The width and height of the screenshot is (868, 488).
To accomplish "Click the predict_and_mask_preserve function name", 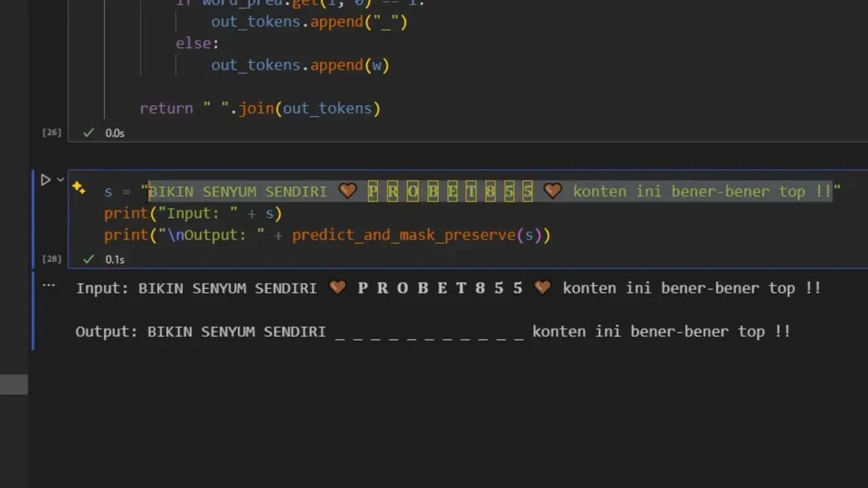I will tap(403, 235).
